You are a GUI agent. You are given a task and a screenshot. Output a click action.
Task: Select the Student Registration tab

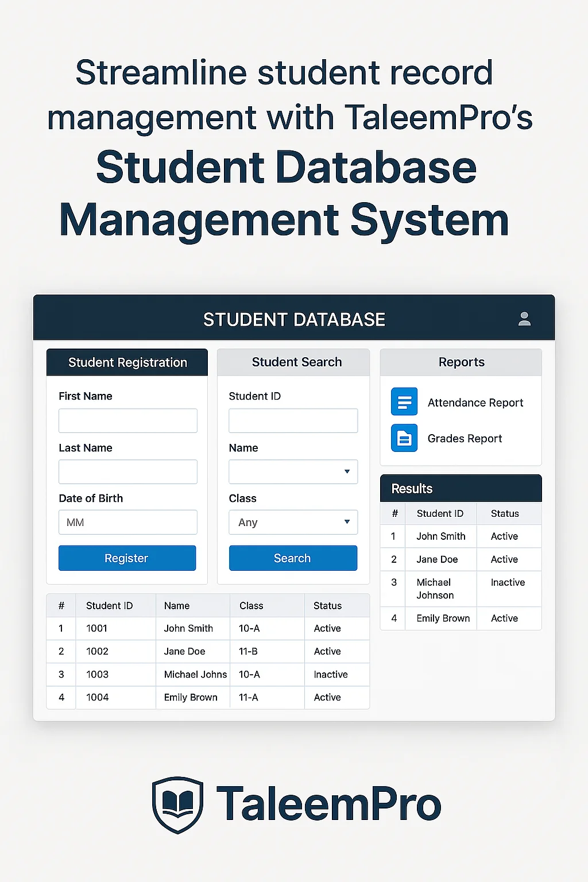pos(127,362)
